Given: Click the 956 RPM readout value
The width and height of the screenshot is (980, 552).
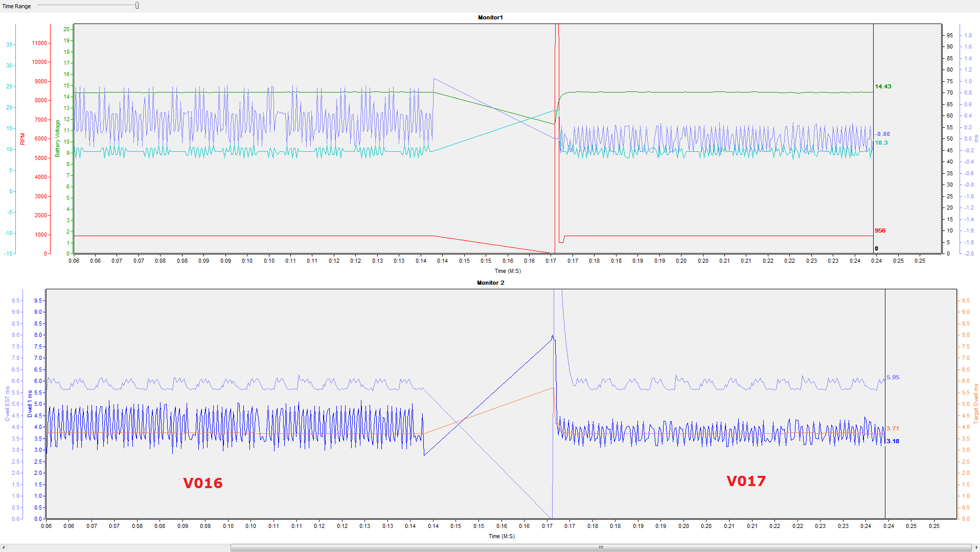Looking at the screenshot, I should (x=880, y=231).
